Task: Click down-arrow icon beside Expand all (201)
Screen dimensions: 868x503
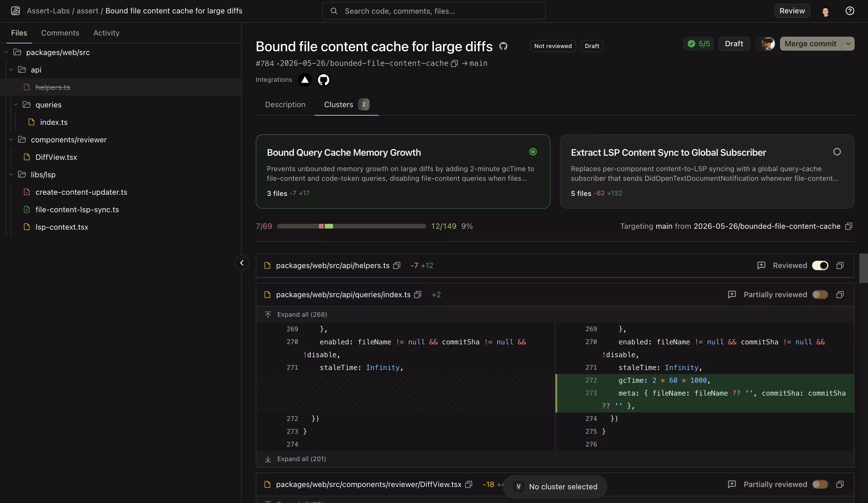Action: point(268,459)
